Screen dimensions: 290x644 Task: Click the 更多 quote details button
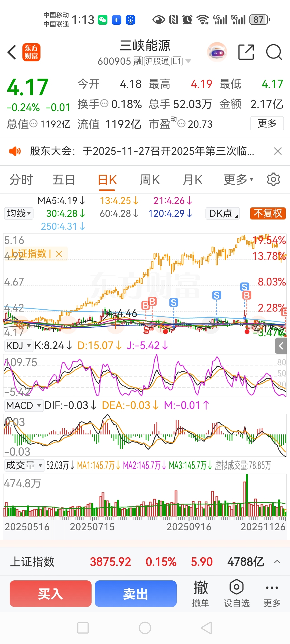pos(267,123)
